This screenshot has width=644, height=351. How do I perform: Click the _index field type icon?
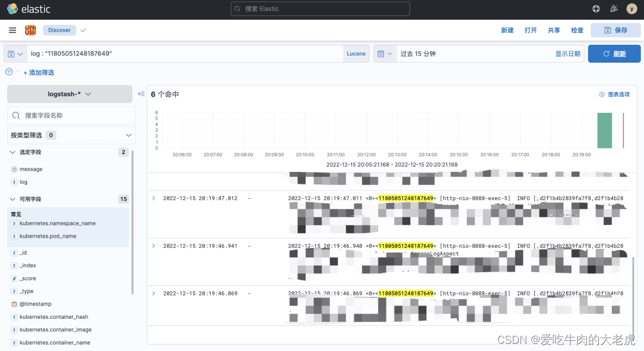tap(14, 266)
